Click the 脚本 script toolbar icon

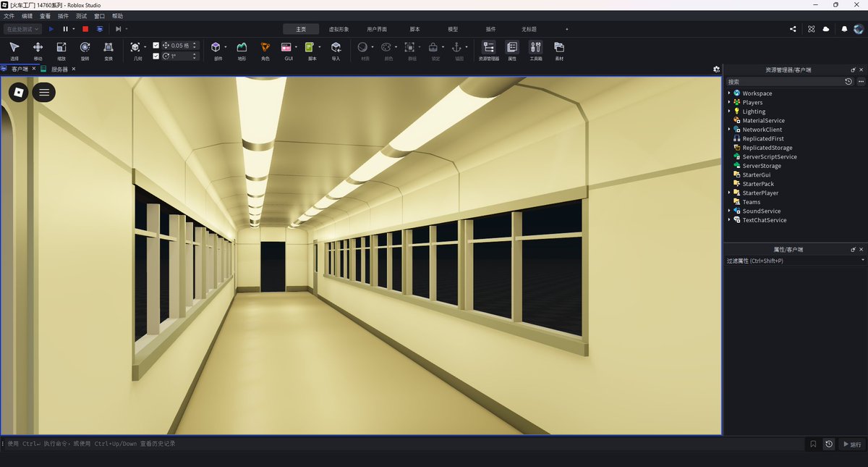(x=310, y=47)
